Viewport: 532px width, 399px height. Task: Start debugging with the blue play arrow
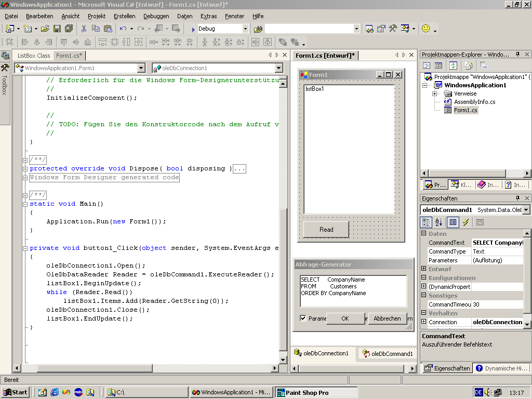(193, 29)
